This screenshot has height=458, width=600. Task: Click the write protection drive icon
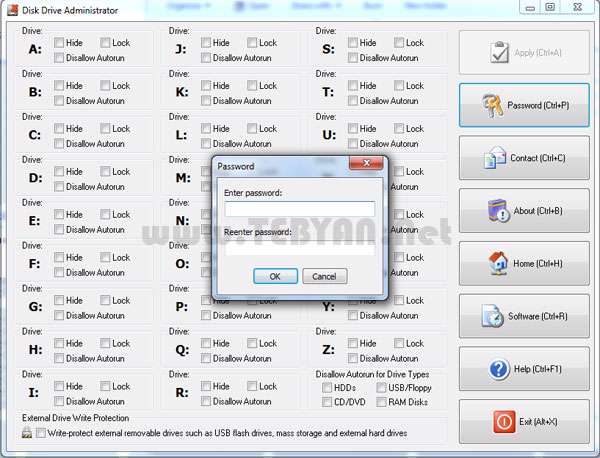pyautogui.click(x=27, y=433)
